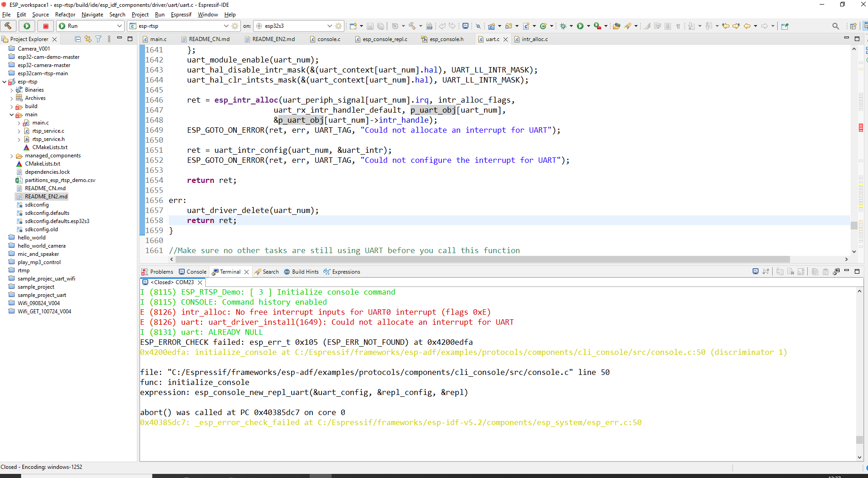
Task: Open the Navigate menu
Action: 92,15
